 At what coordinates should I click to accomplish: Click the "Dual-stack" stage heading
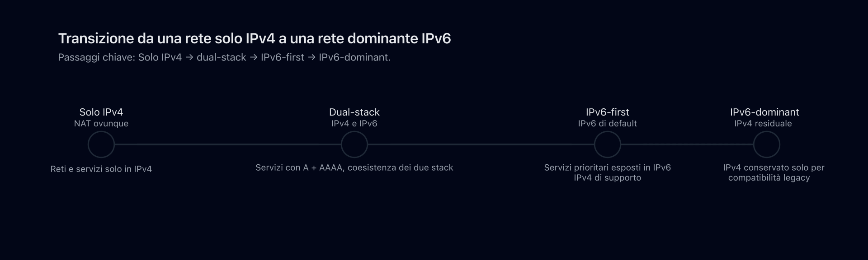click(354, 112)
